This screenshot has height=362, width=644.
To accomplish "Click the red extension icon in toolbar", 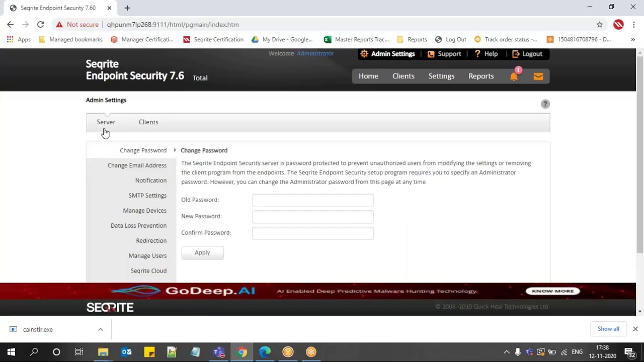I will click(x=618, y=24).
